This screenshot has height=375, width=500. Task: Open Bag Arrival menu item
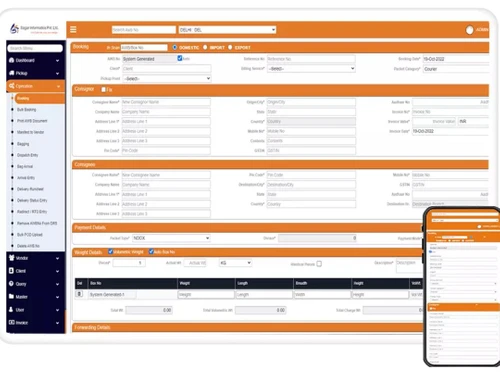(25, 166)
